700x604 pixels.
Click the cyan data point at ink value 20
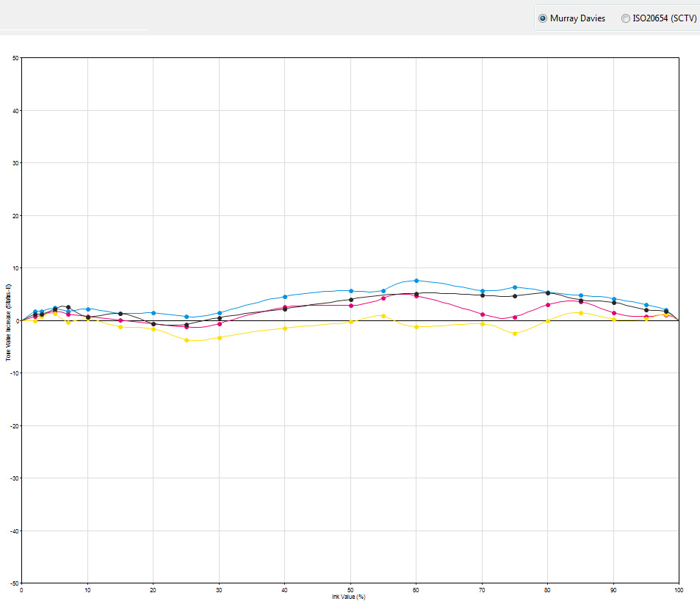[x=154, y=313]
